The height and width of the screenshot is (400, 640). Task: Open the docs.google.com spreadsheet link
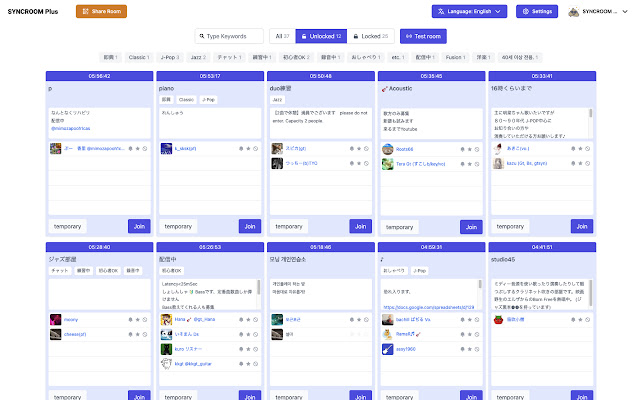coord(429,307)
